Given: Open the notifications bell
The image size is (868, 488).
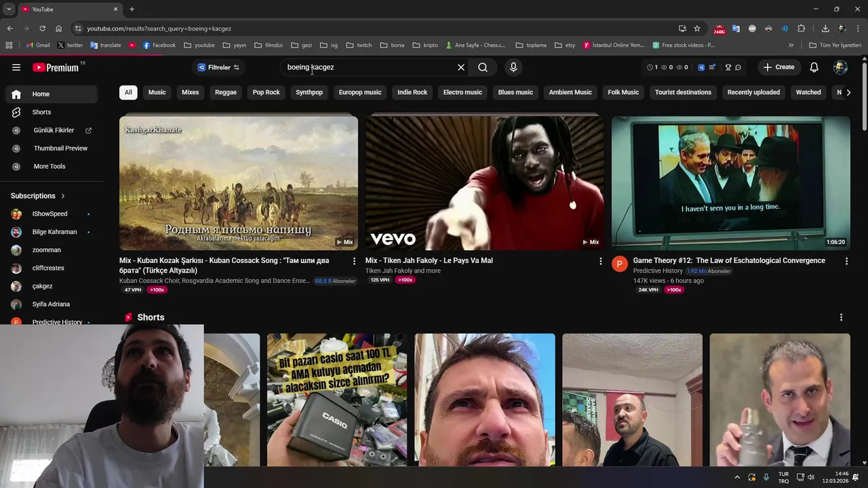Looking at the screenshot, I should click(x=814, y=67).
